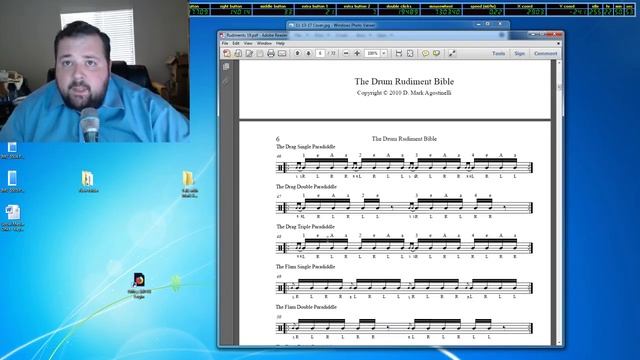Select the black and red shortcut desktop icon
640x360 pixels.
tap(139, 285)
